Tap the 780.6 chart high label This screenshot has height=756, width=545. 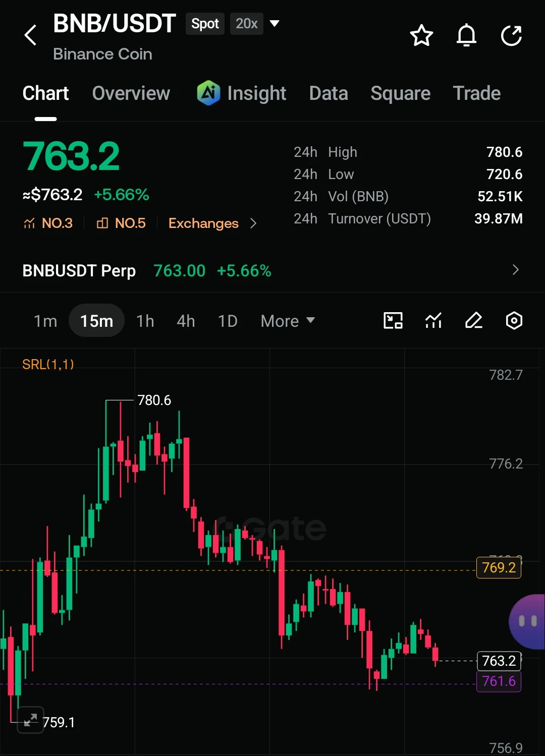(154, 400)
